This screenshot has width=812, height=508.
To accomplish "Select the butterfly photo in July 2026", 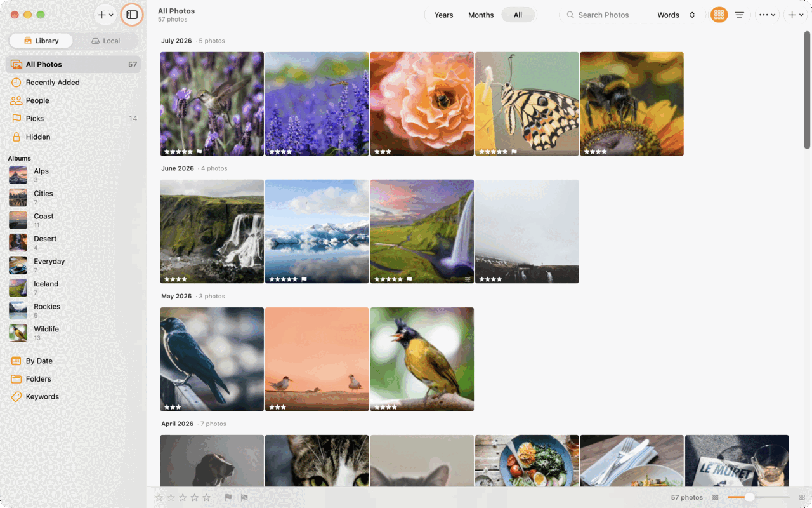I will 527,104.
